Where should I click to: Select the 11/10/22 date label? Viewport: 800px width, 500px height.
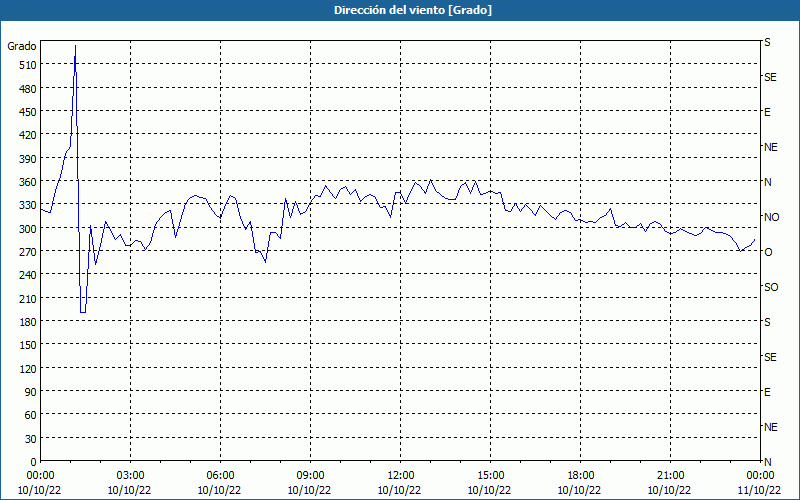[x=760, y=490]
